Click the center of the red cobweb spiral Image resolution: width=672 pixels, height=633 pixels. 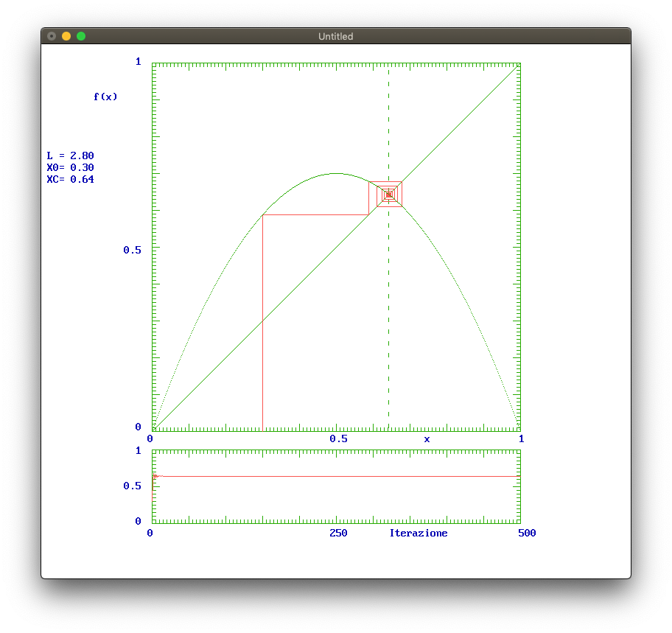pos(388,195)
